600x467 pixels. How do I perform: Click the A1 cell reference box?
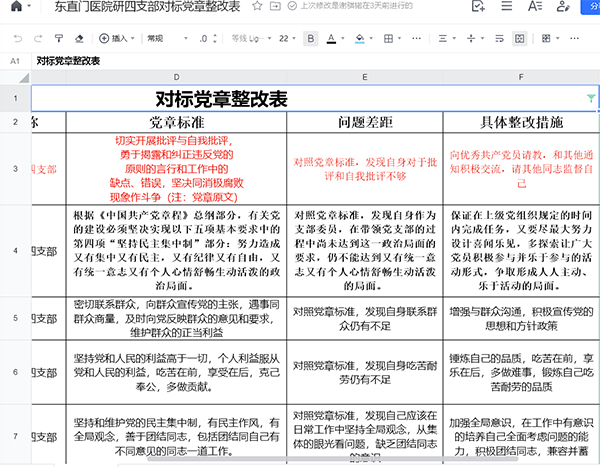tap(15, 61)
